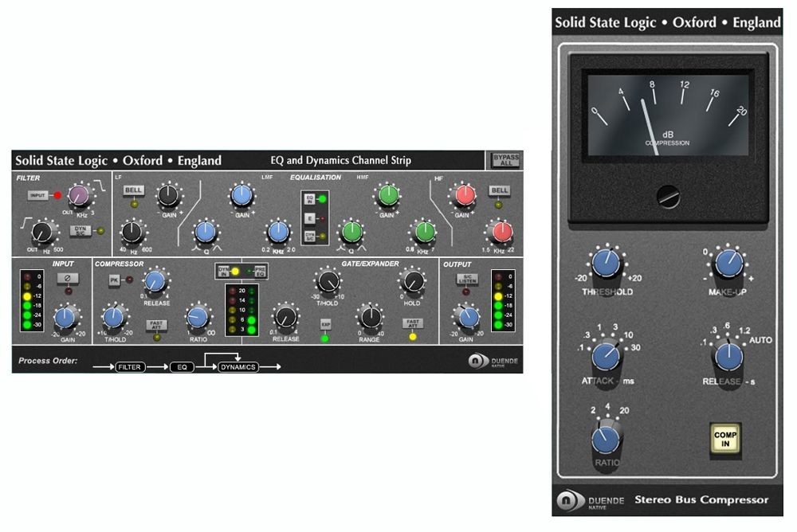Toggle the EXP expander button
This screenshot has width=797, height=532.
(325, 324)
